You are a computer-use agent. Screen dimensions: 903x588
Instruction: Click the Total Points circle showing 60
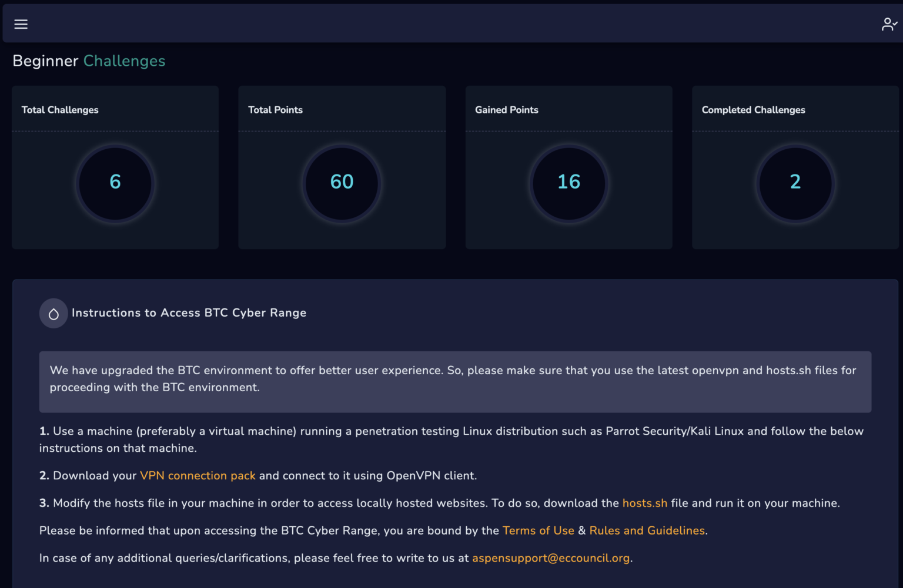(x=342, y=182)
